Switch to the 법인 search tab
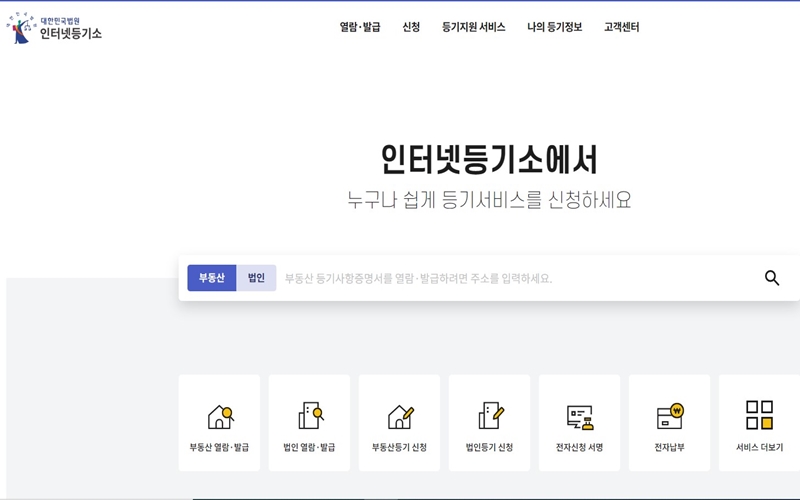Image resolution: width=800 pixels, height=500 pixels. pyautogui.click(x=256, y=278)
